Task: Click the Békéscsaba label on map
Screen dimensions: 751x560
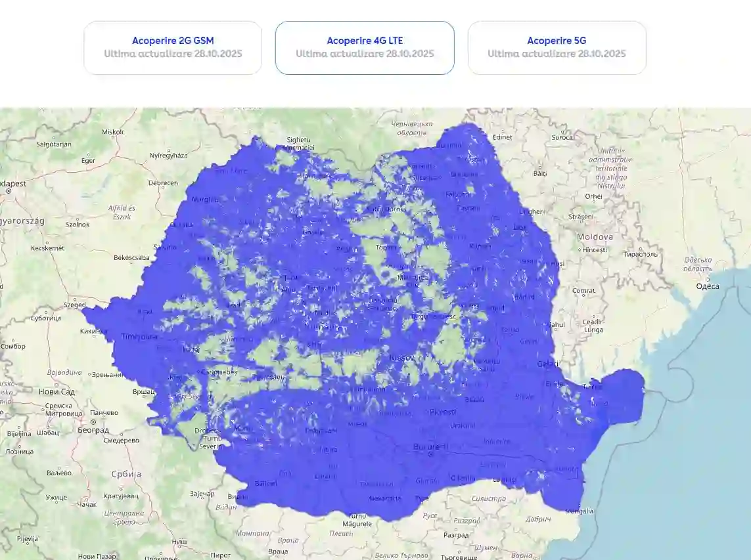Action: [x=131, y=257]
